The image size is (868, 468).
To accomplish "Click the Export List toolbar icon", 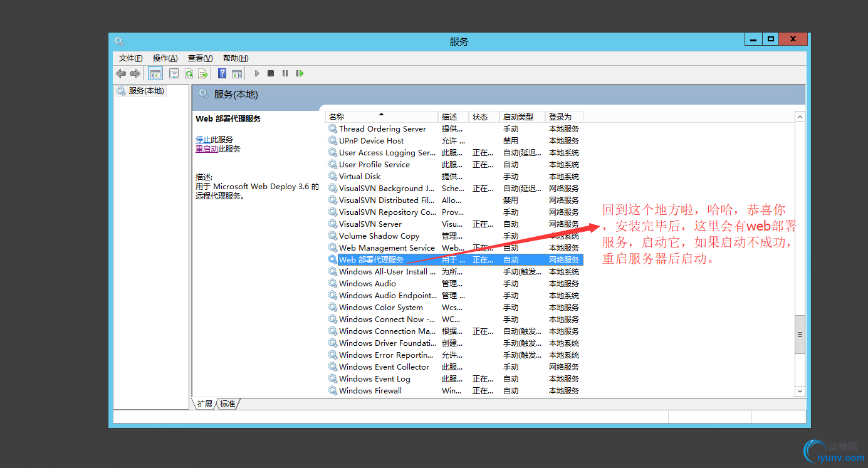I will click(203, 73).
